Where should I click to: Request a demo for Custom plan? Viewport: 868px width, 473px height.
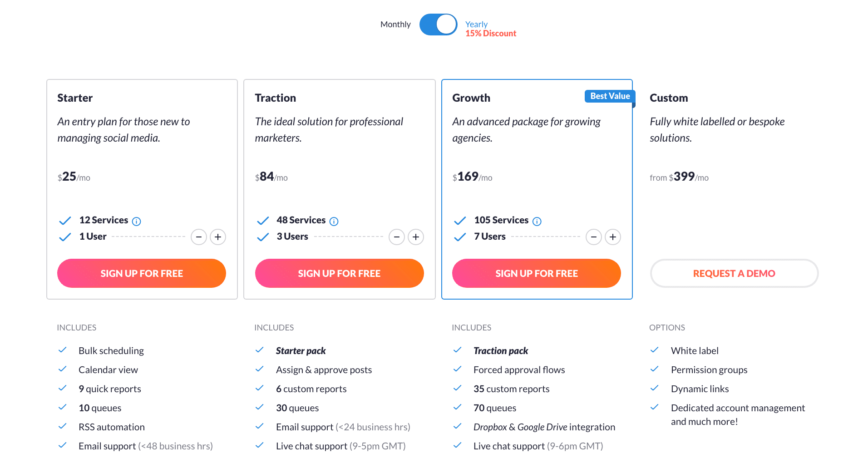(x=734, y=273)
